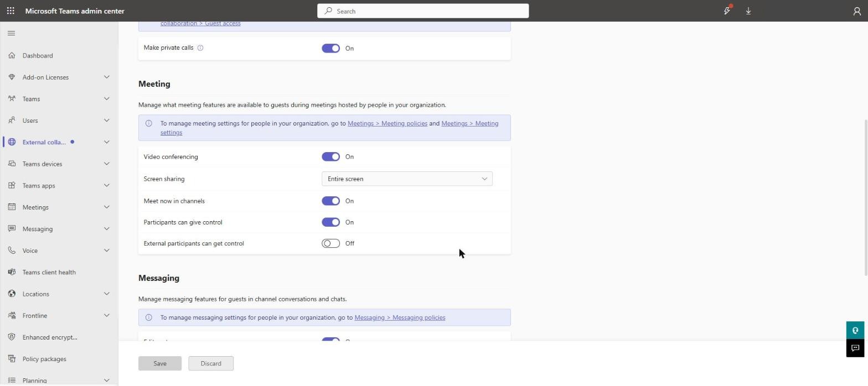Follow the Meetings > Meeting policies link

pyautogui.click(x=387, y=123)
